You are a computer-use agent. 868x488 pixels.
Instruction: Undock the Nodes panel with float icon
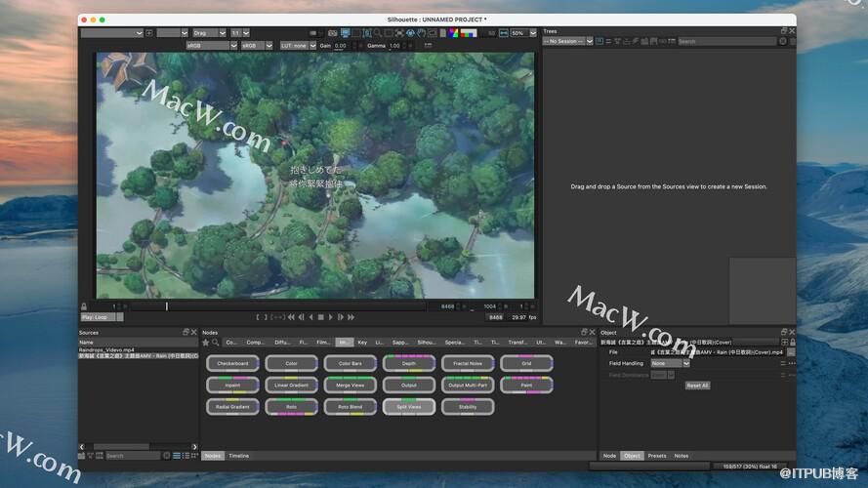pyautogui.click(x=584, y=332)
